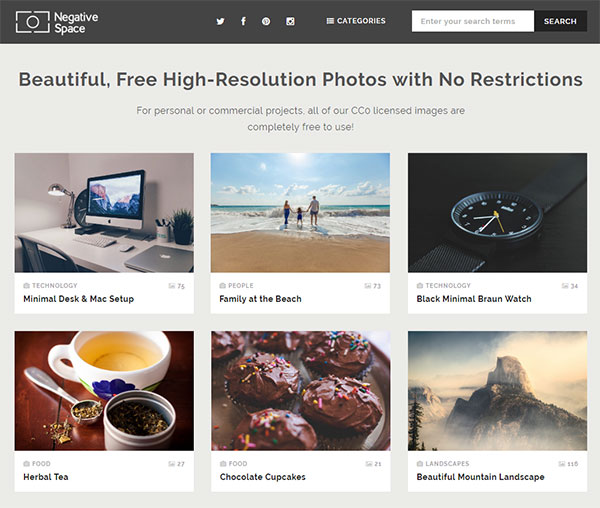The width and height of the screenshot is (600, 508).
Task: Click image count 116 on Mountain Landscape card
Action: [568, 464]
